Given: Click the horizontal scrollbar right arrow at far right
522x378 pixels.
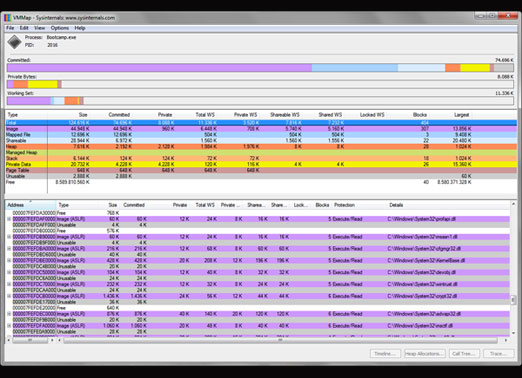Looking at the screenshot, I should click(506, 340).
